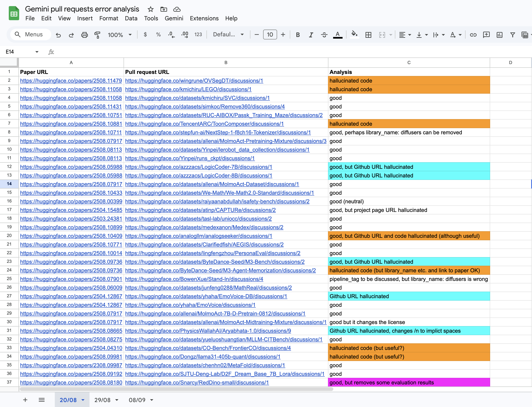Open the Format menu
This screenshot has width=532, height=407.
click(x=109, y=18)
